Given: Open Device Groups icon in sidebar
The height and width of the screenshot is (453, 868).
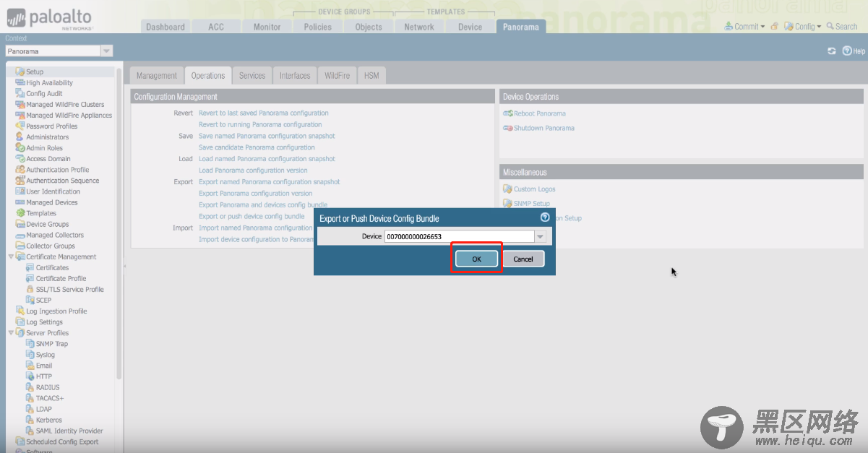Looking at the screenshot, I should (20, 224).
